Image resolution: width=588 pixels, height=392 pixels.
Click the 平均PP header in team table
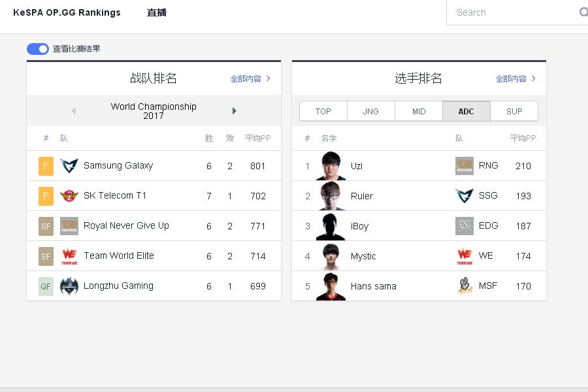tap(257, 138)
